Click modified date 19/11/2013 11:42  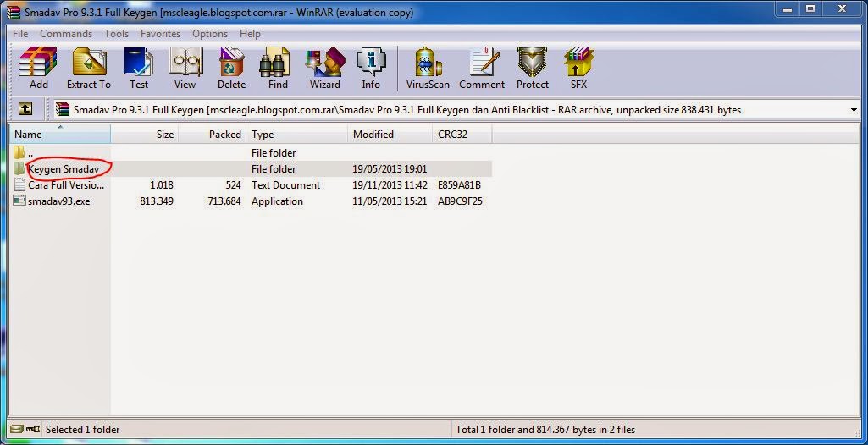(x=390, y=185)
